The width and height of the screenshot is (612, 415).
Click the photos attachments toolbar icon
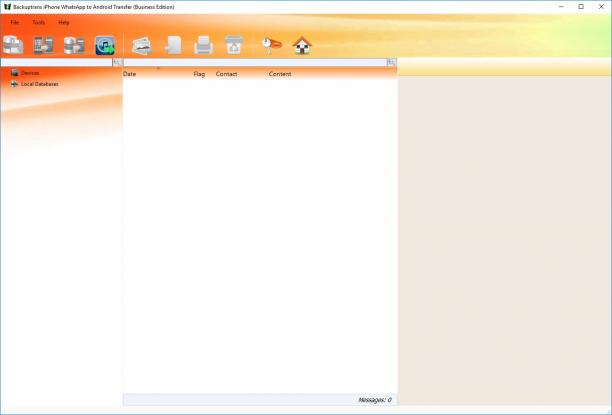tap(142, 45)
